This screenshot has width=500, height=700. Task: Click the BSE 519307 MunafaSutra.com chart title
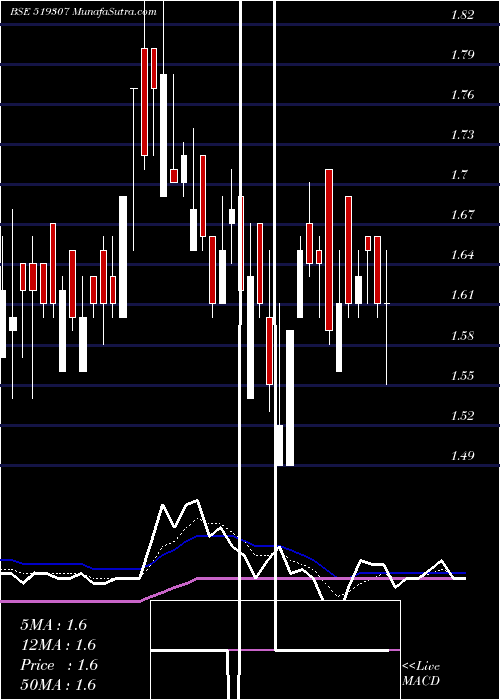(x=83, y=12)
